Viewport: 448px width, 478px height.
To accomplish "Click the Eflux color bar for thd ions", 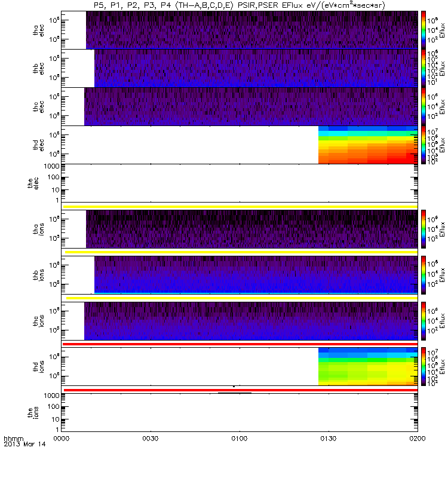I will pos(424,367).
